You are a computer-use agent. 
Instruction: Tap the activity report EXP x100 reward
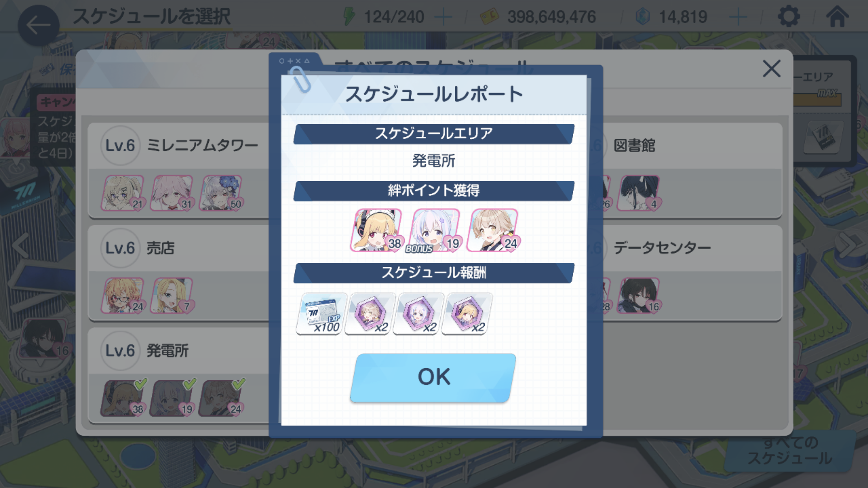pos(322,314)
